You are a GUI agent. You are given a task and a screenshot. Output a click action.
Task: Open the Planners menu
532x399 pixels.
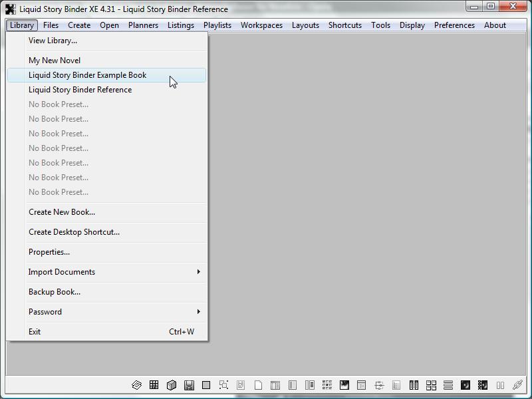pyautogui.click(x=143, y=25)
